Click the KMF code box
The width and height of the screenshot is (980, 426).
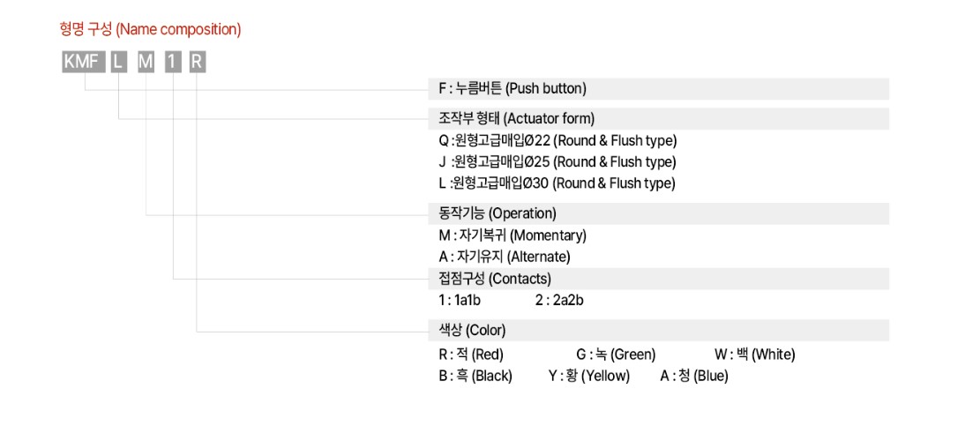tap(83, 63)
